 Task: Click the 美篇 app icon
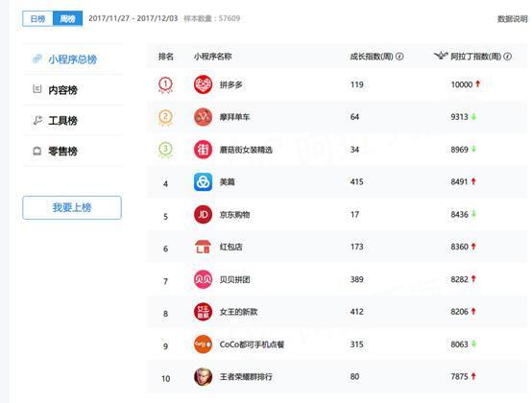click(203, 182)
